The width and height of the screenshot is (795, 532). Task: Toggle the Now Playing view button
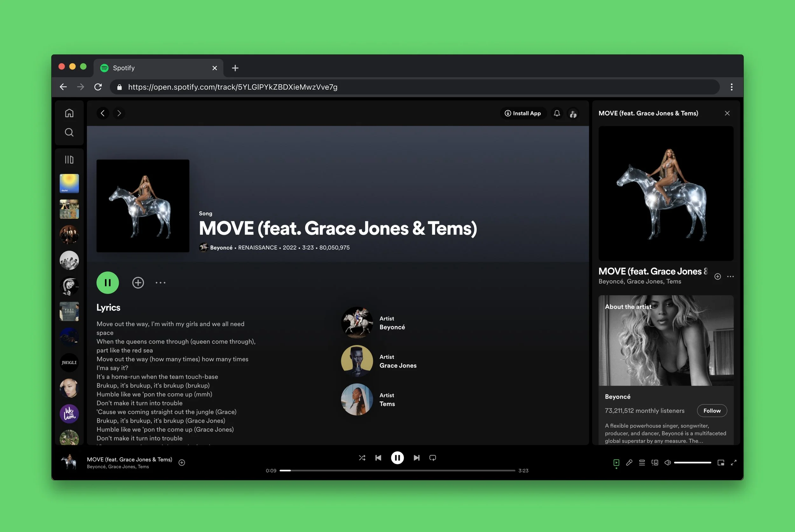click(x=616, y=462)
